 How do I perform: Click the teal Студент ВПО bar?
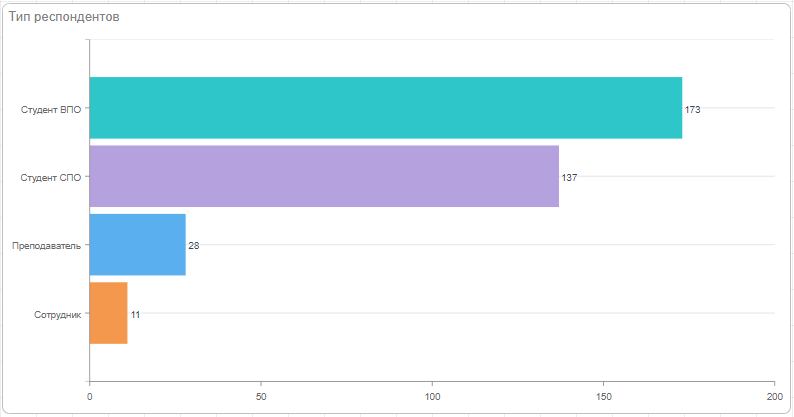click(x=385, y=108)
